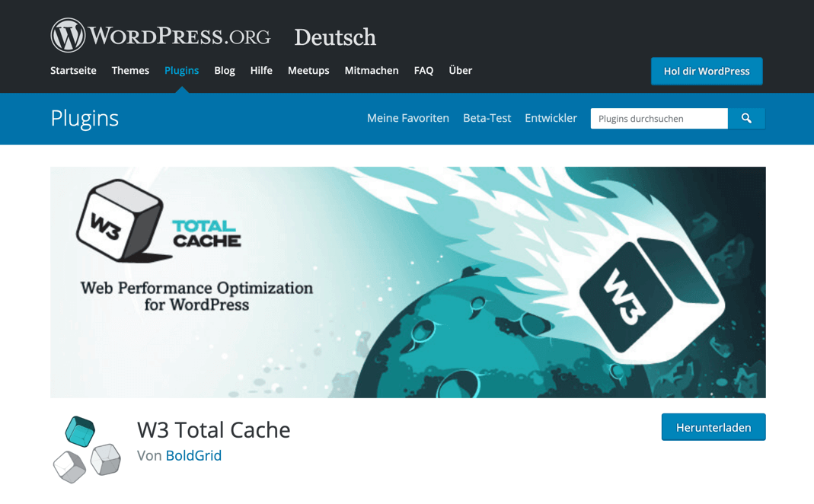Click the Hol dir WordPress button
The width and height of the screenshot is (814, 504).
[707, 71]
